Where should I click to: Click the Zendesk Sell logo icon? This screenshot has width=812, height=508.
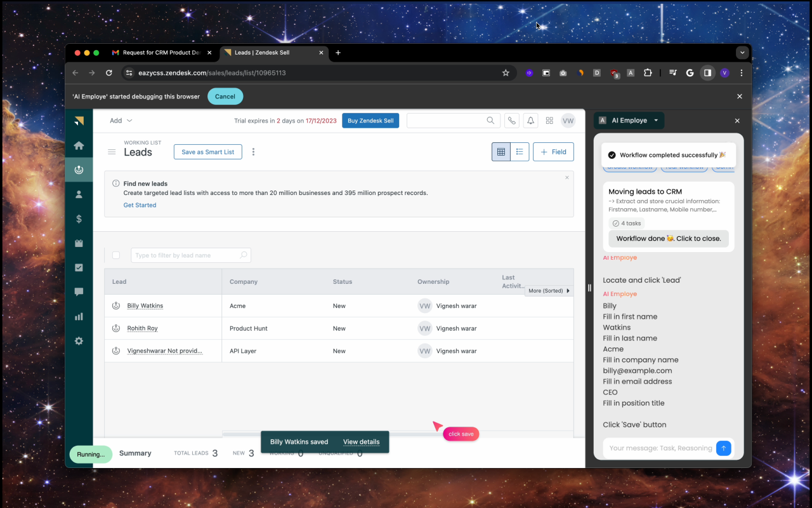(x=79, y=121)
